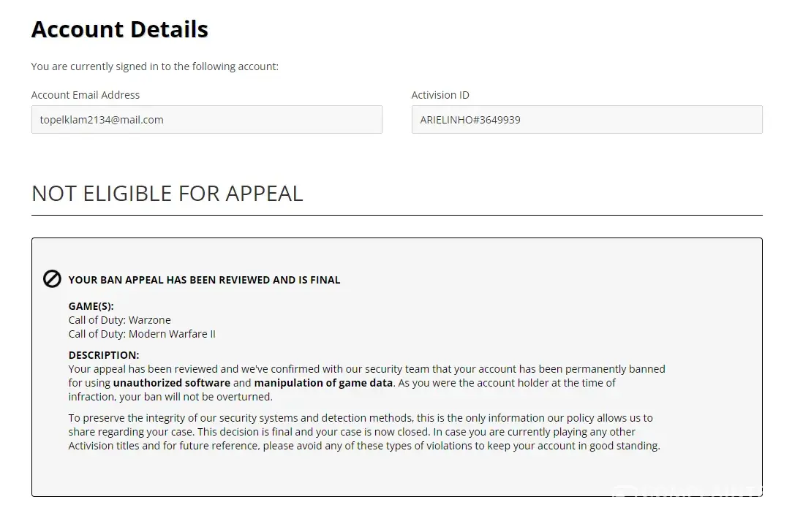Viewport: 803px width, 532px height.
Task: Select the 'Call of Duty: Warzone' text
Action: click(119, 320)
